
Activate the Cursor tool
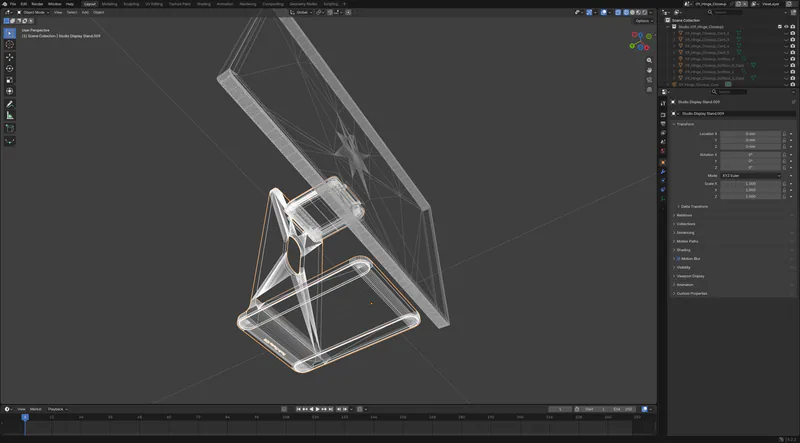coord(9,44)
